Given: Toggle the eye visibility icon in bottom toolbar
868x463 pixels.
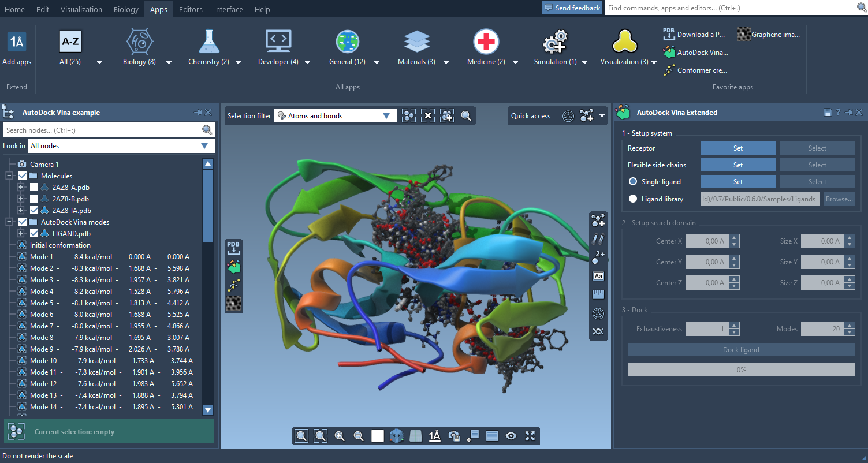Looking at the screenshot, I should (511, 436).
